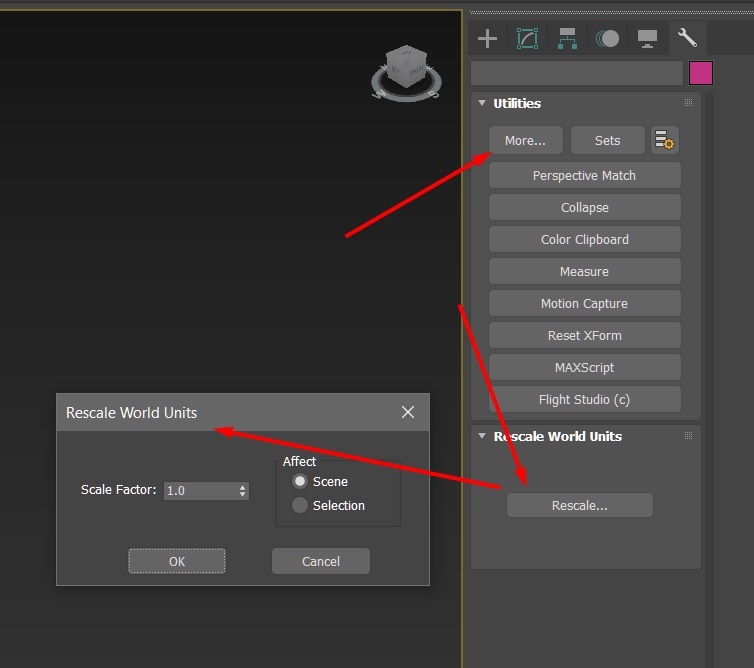Open the Color Clipboard utility
The image size is (754, 668).
pyautogui.click(x=585, y=239)
